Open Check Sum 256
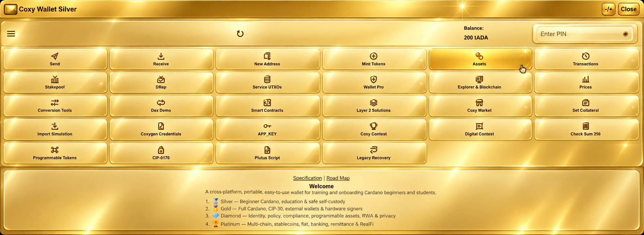 pyautogui.click(x=586, y=130)
